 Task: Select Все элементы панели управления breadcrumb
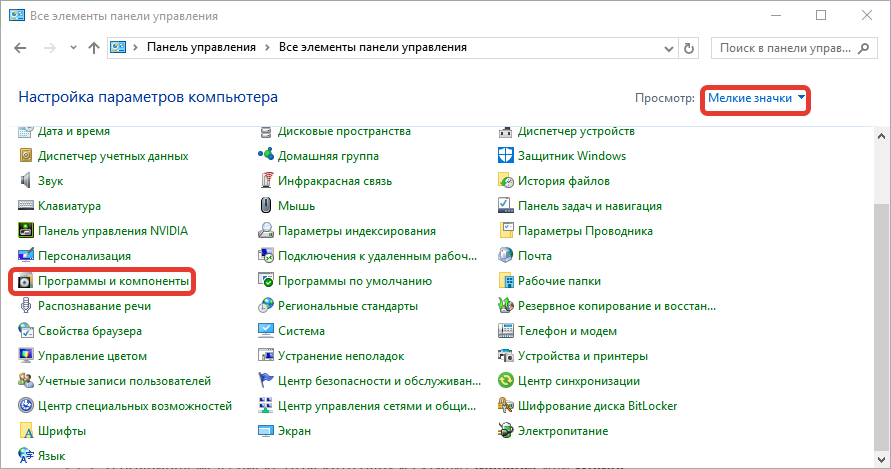(x=372, y=47)
